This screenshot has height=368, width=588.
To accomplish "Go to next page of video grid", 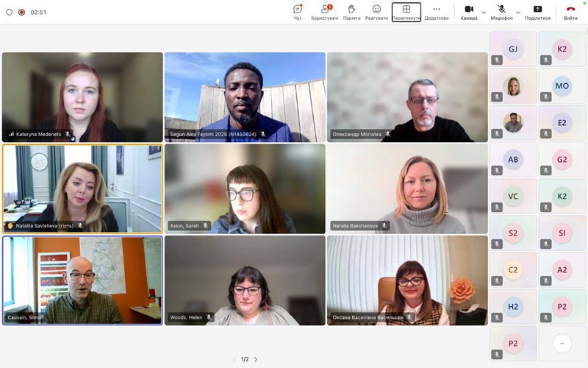I will click(256, 359).
